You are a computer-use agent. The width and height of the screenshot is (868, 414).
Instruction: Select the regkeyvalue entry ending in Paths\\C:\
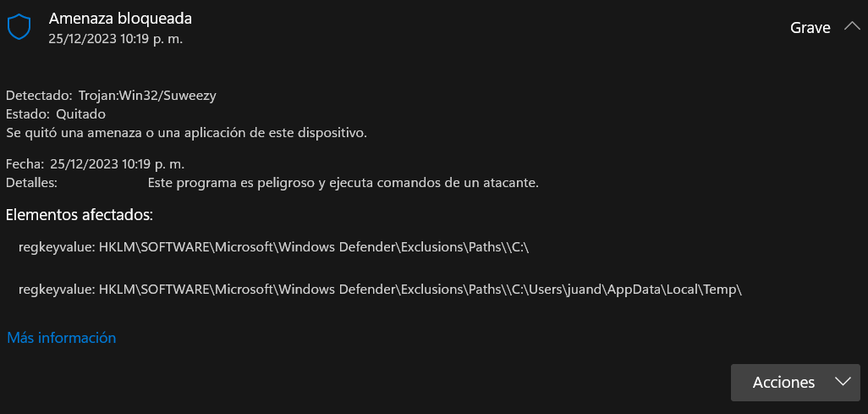pyautogui.click(x=274, y=248)
